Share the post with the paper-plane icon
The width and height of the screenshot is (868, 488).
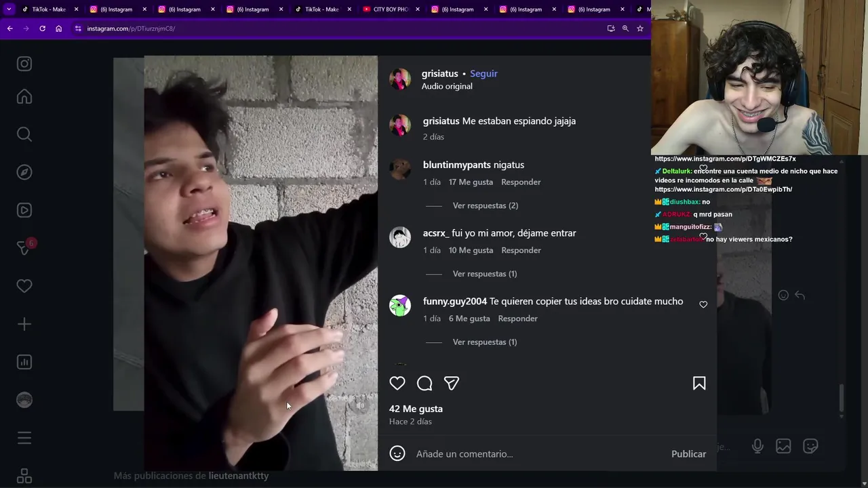pyautogui.click(x=452, y=384)
